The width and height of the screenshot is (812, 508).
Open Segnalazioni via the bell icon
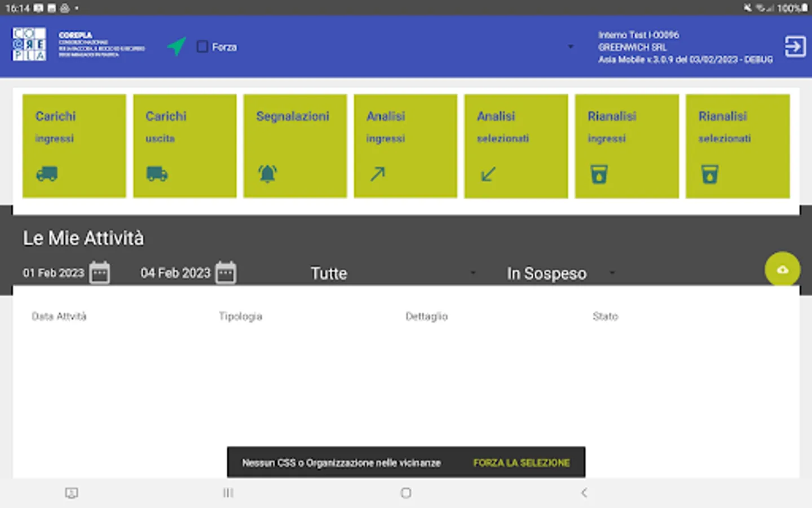267,174
